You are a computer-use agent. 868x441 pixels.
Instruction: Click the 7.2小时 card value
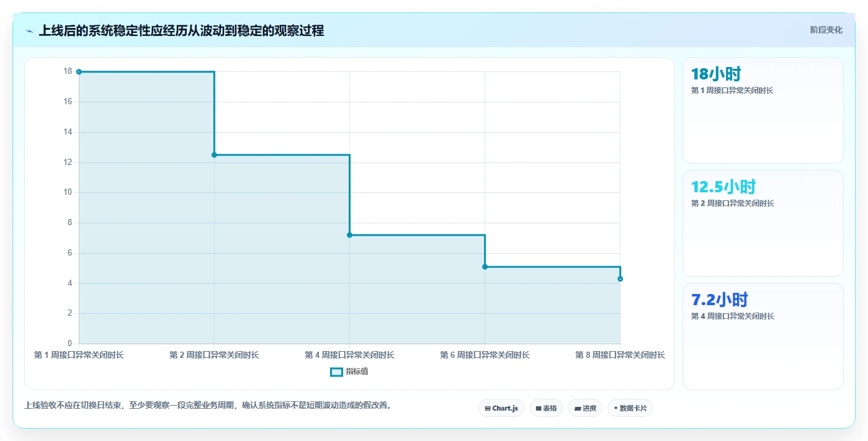(720, 300)
